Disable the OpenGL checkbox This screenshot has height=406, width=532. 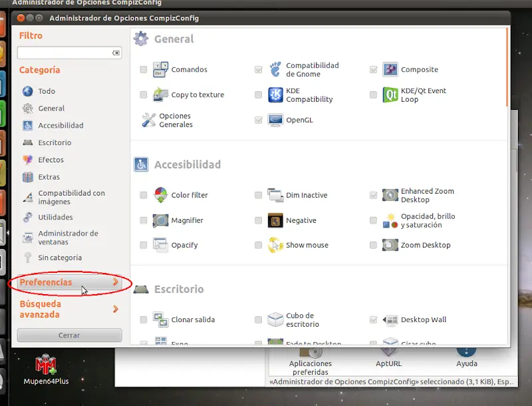click(258, 120)
